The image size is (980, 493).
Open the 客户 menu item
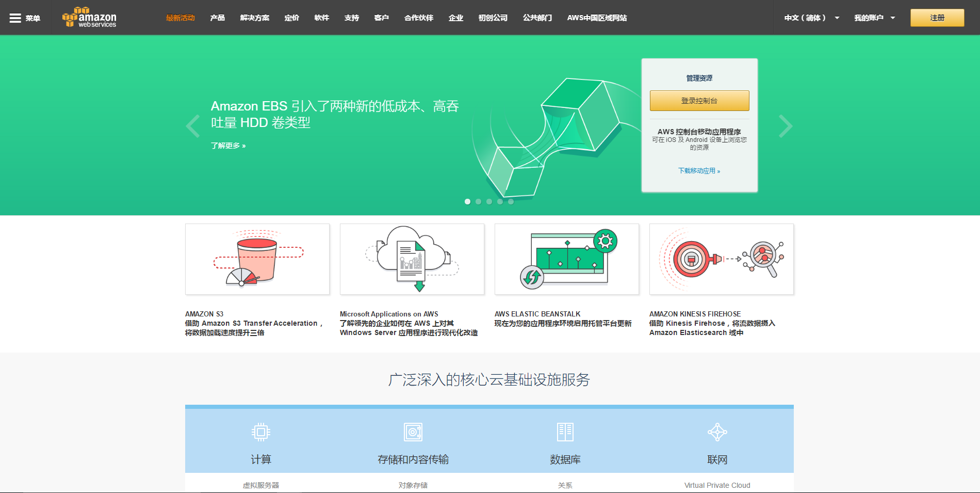click(x=382, y=18)
